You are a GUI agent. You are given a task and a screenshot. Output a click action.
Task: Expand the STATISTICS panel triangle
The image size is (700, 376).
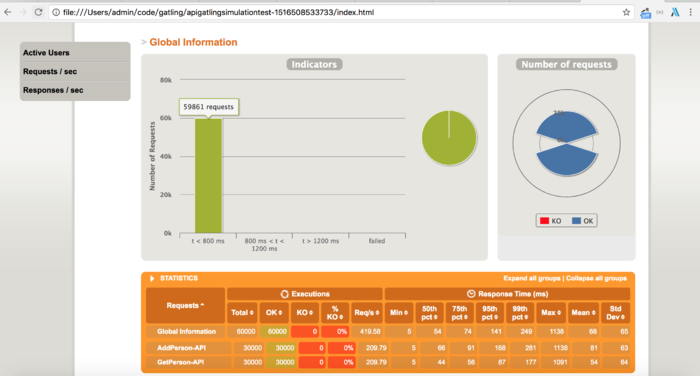pyautogui.click(x=152, y=278)
